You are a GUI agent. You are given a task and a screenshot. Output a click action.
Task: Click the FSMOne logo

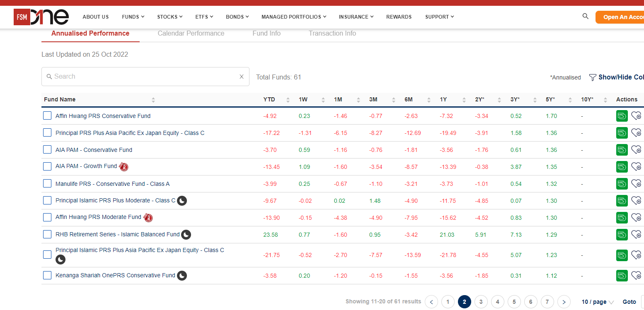(x=41, y=17)
